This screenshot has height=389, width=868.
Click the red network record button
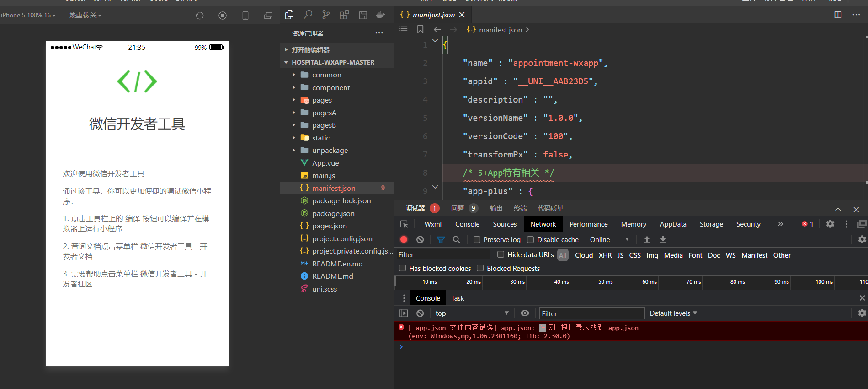pyautogui.click(x=404, y=239)
